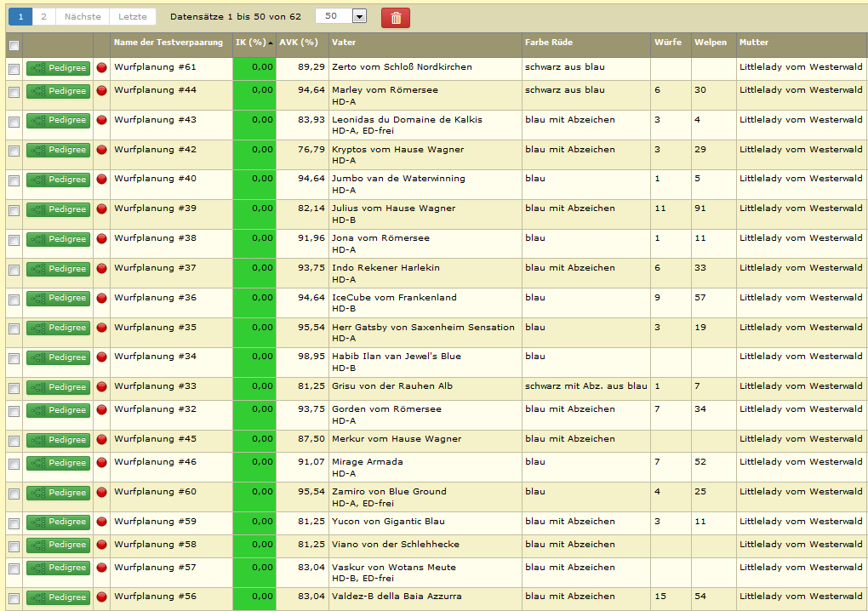Click red status dot for Wurfplanung #36
Screen dimensions: 868x611
click(102, 298)
